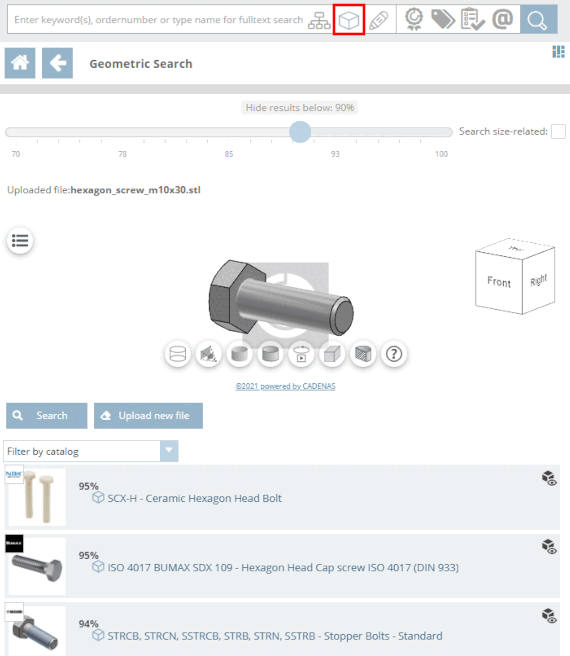Viewport: 570px width, 656px height.
Task: Click the fulltext search input field
Action: tap(158, 20)
